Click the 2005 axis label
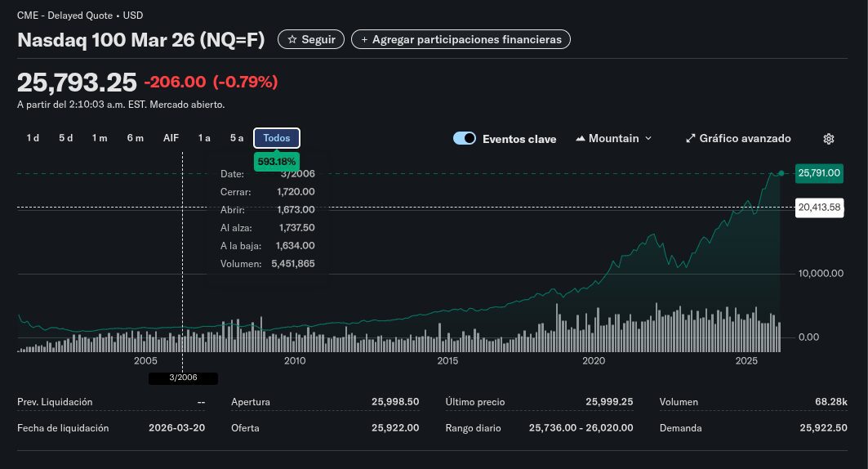Image resolution: width=868 pixels, height=469 pixels. coord(145,361)
